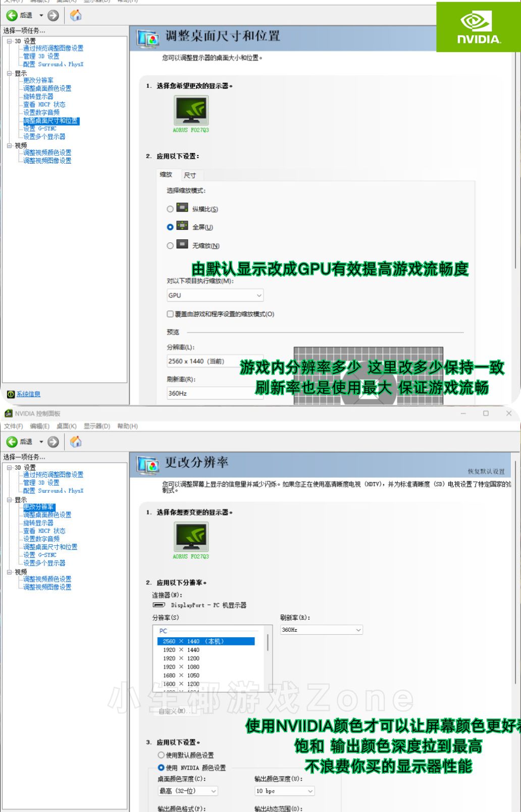The image size is (521, 812).
Task: Select the 全屏(U) radio button
Action: (x=170, y=227)
